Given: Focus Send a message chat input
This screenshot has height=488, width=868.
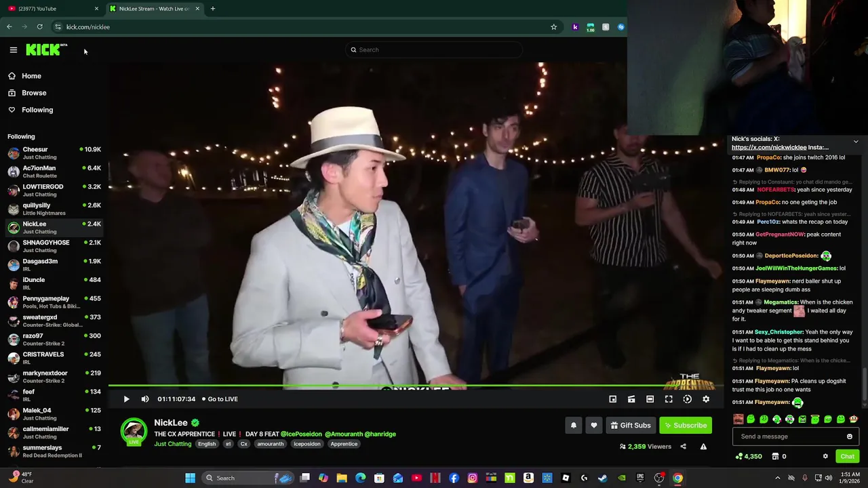Looking at the screenshot, I should pyautogui.click(x=788, y=436).
